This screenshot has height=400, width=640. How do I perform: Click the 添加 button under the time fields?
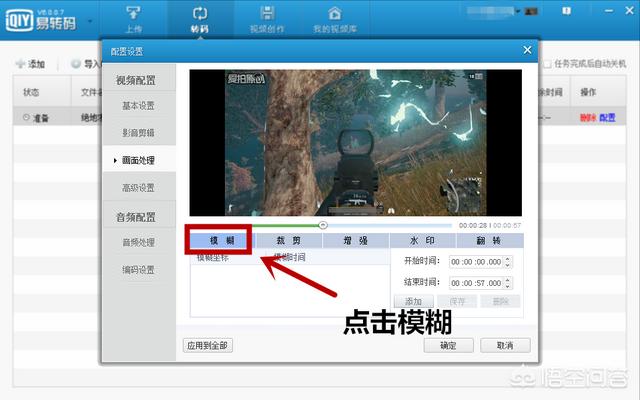click(413, 302)
